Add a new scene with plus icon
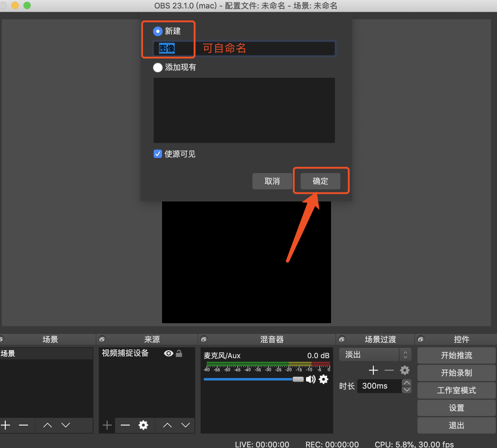Image resolution: width=497 pixels, height=448 pixels. pyautogui.click(x=5, y=425)
